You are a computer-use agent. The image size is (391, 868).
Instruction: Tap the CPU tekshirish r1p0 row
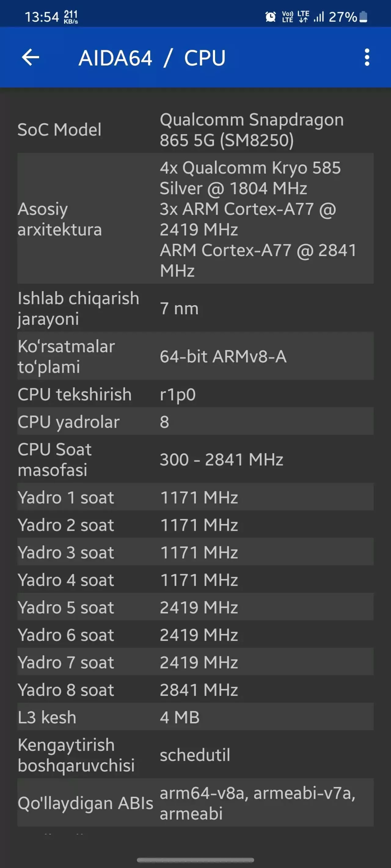pos(195,394)
